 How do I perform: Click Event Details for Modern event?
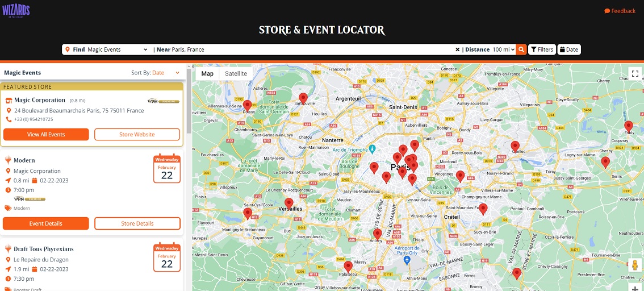click(x=46, y=223)
